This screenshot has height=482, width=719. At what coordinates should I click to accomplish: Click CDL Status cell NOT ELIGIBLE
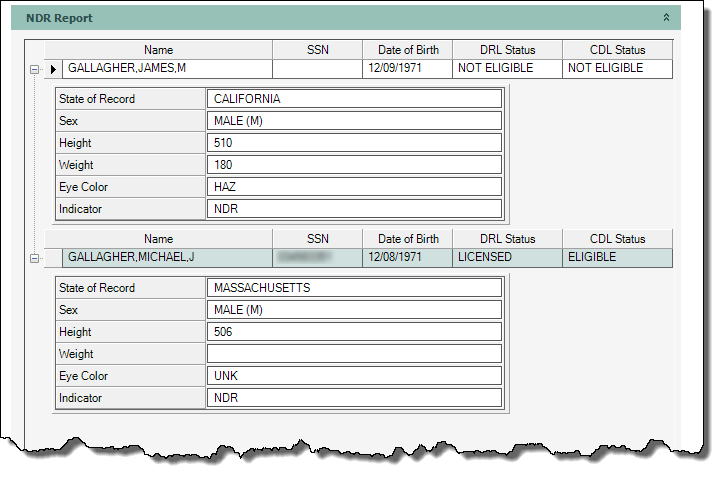[x=617, y=69]
